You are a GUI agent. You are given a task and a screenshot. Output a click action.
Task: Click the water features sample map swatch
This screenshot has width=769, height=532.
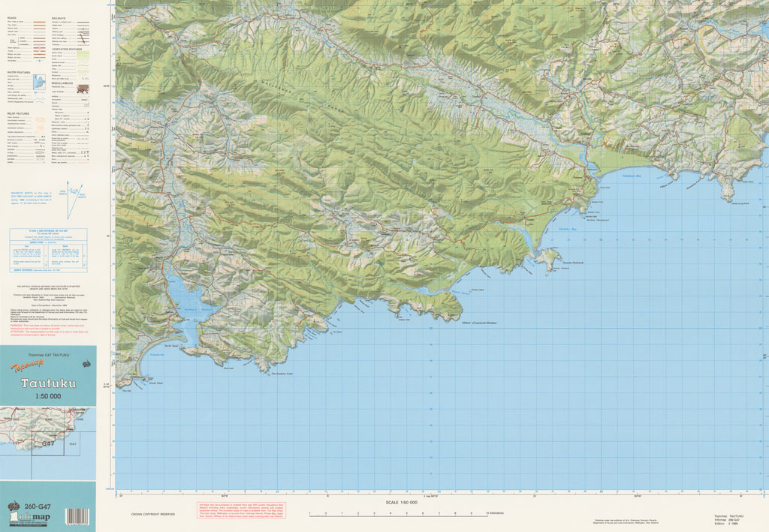(39, 83)
